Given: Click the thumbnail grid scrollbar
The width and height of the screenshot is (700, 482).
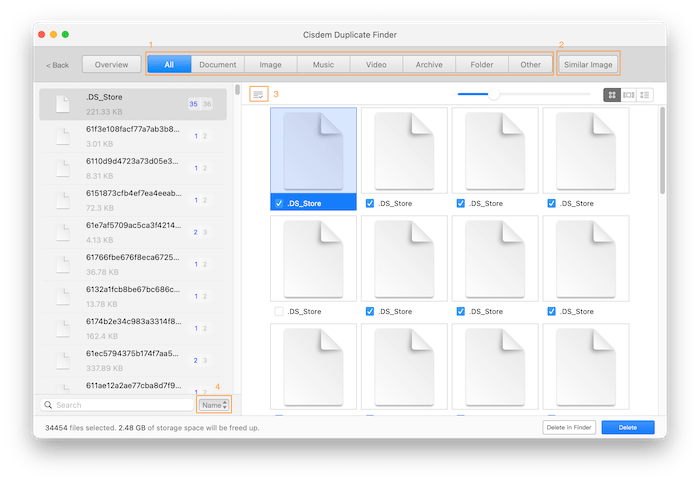Looking at the screenshot, I should coord(662,150).
